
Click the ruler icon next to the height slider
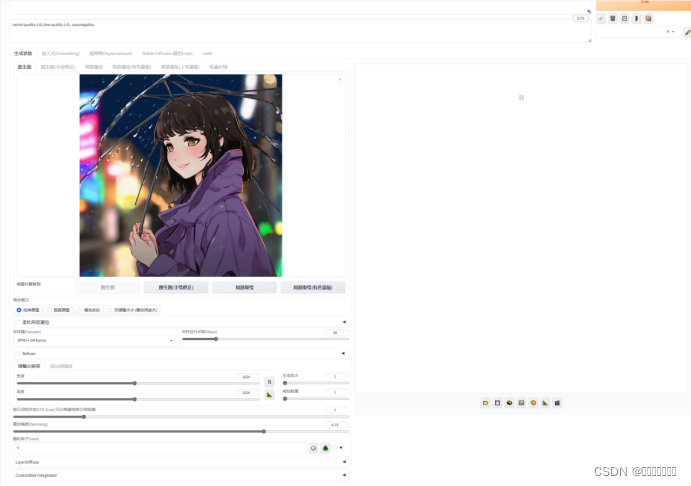click(269, 395)
